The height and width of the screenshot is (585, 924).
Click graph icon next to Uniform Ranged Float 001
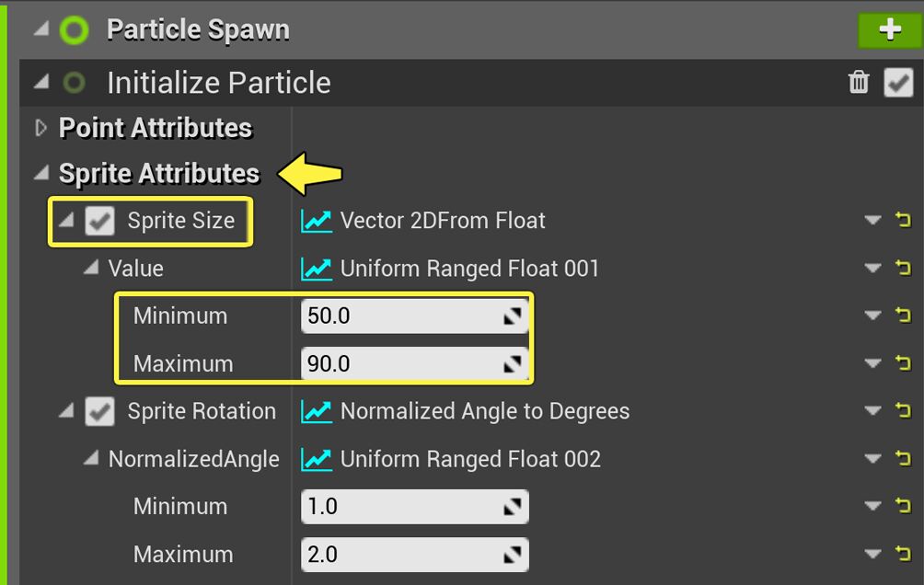point(316,269)
